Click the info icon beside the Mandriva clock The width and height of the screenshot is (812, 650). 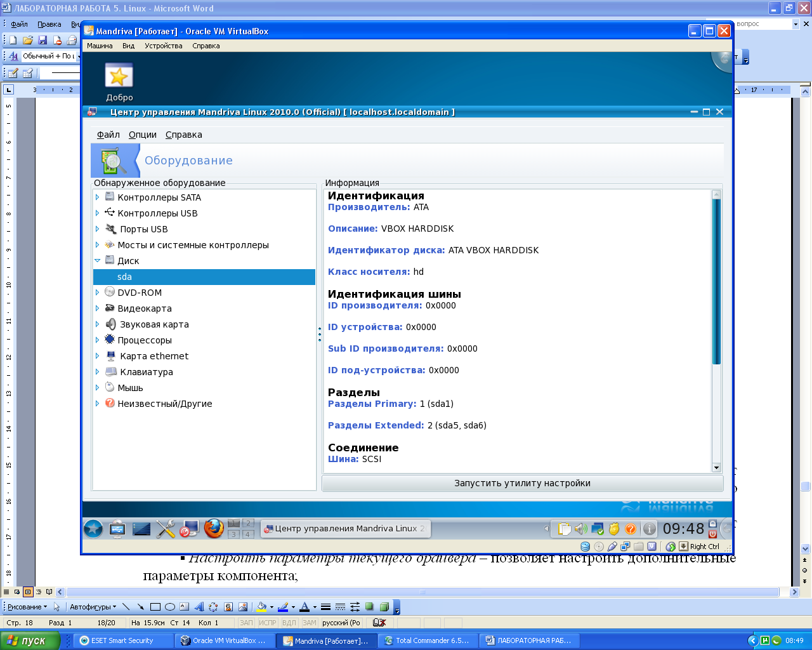(649, 528)
